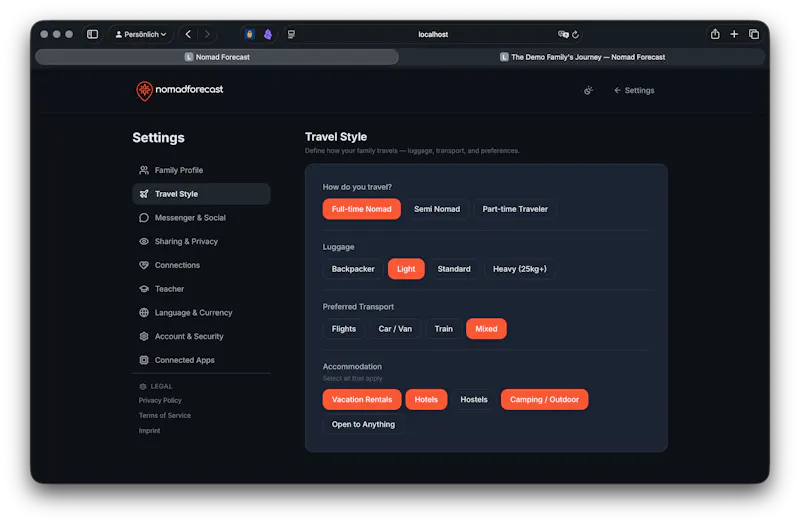
Task: Toggle Open to Anything accommodation
Action: tap(363, 425)
